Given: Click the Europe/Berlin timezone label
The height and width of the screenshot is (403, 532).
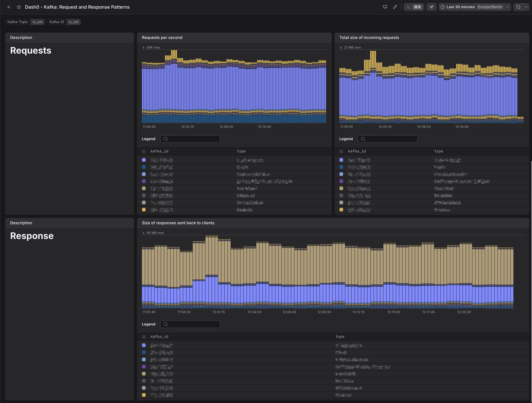Looking at the screenshot, I should pyautogui.click(x=490, y=7).
